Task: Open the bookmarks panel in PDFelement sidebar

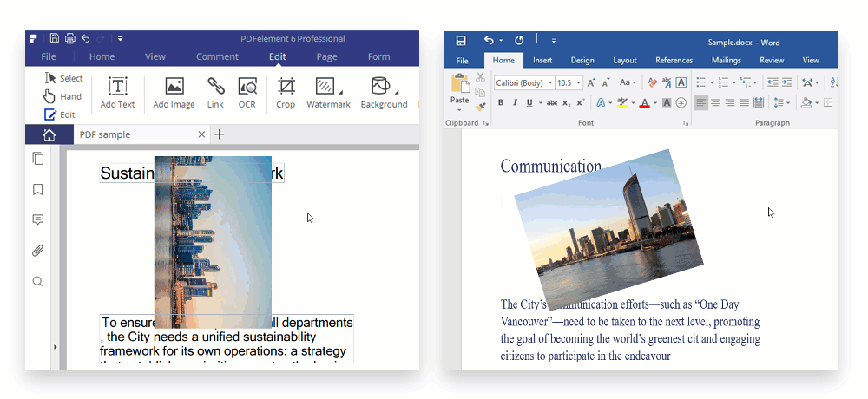Action: pos(37,190)
